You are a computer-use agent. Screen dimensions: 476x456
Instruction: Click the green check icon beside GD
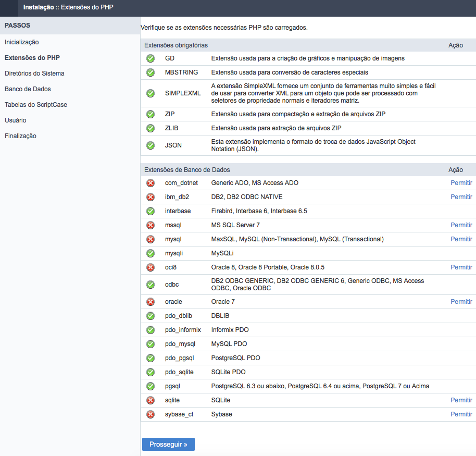(151, 58)
